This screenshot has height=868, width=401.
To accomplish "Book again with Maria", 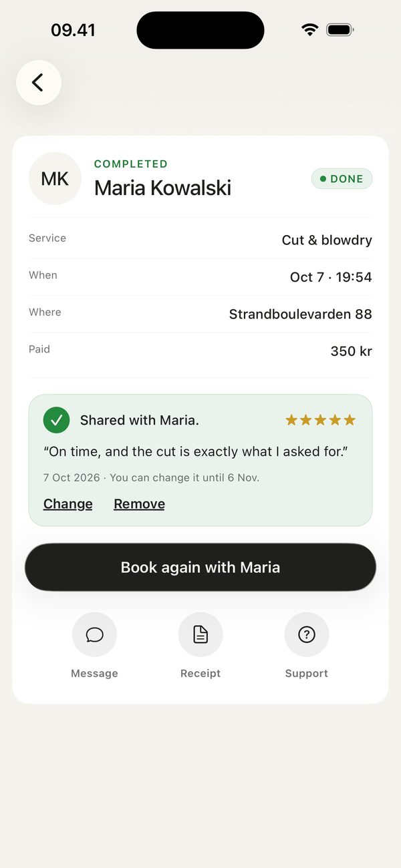I will pos(200,567).
